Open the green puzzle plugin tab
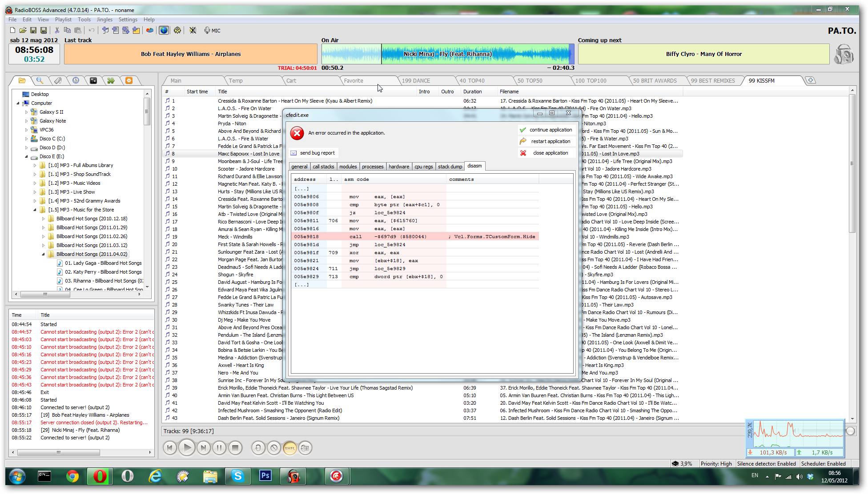The width and height of the screenshot is (868, 494). [111, 80]
